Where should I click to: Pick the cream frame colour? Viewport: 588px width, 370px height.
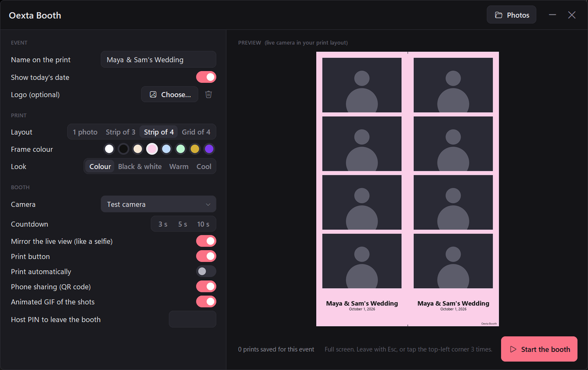[x=138, y=149]
